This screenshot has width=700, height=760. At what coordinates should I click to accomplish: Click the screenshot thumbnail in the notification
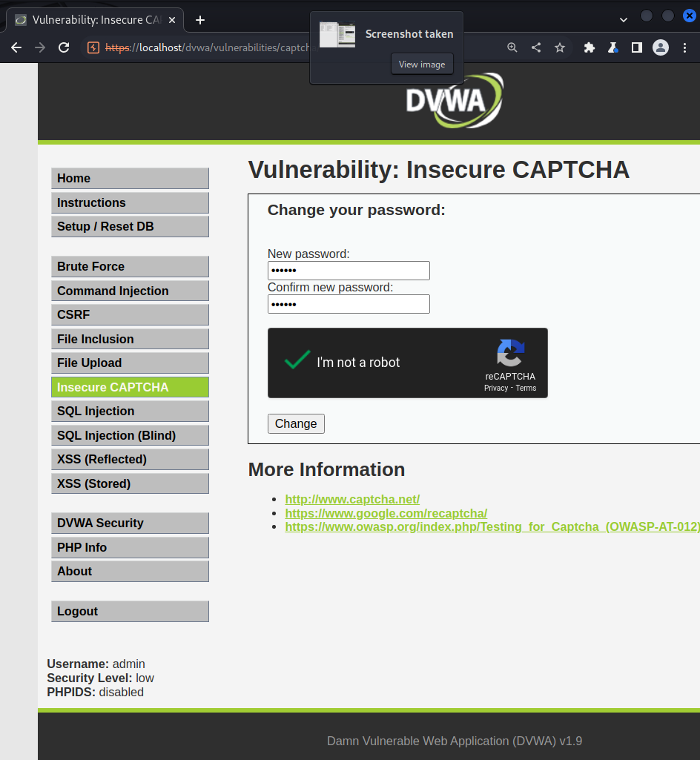[x=337, y=34]
